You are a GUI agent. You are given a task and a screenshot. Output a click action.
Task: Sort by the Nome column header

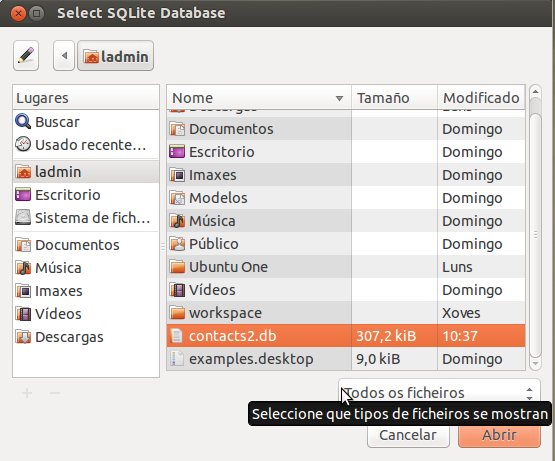click(x=259, y=98)
